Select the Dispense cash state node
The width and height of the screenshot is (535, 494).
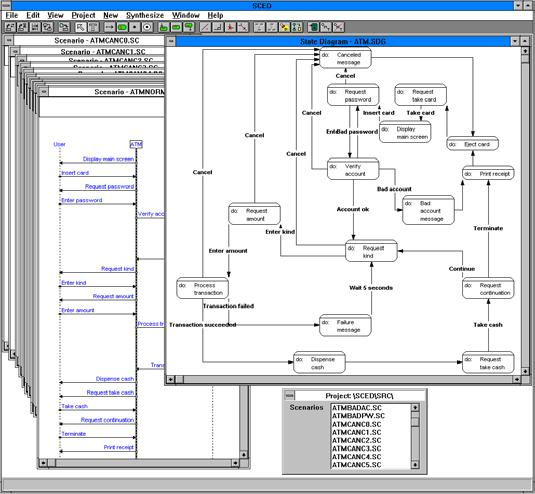pyautogui.click(x=319, y=363)
